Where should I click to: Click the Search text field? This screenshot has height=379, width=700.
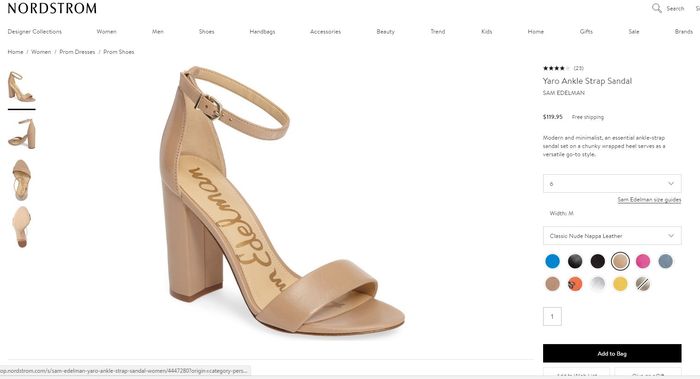point(675,8)
